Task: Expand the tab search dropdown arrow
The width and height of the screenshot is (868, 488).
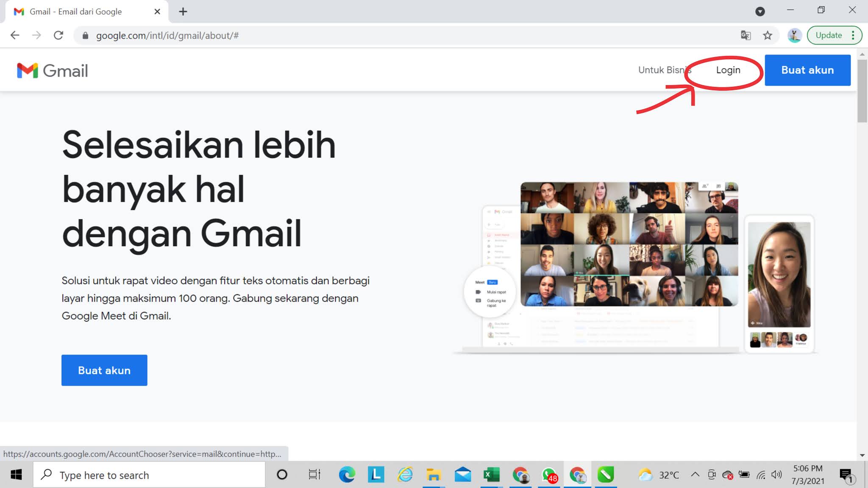Action: click(760, 11)
